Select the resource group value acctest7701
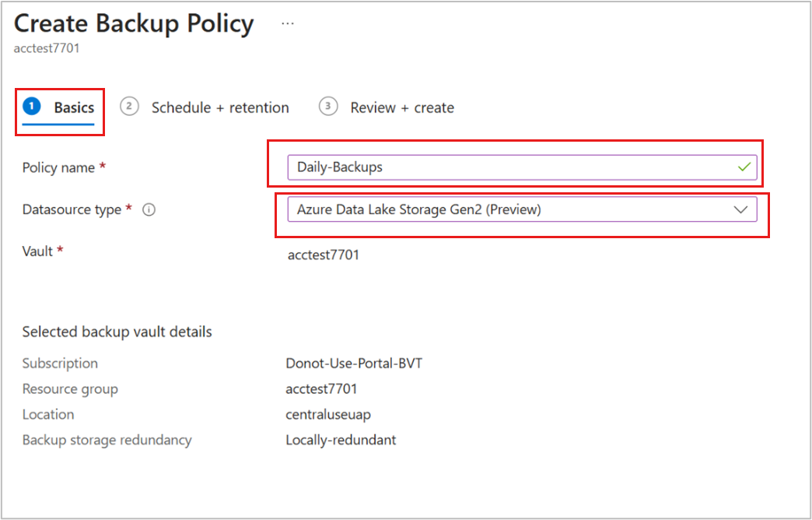 click(321, 389)
